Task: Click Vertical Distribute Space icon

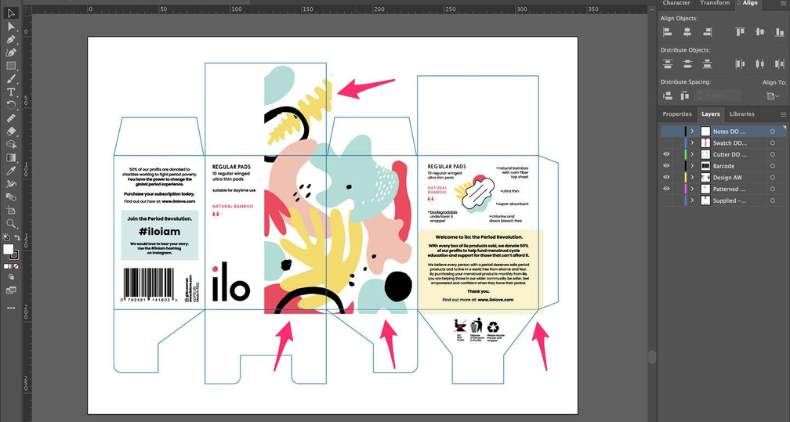Action: (668, 96)
